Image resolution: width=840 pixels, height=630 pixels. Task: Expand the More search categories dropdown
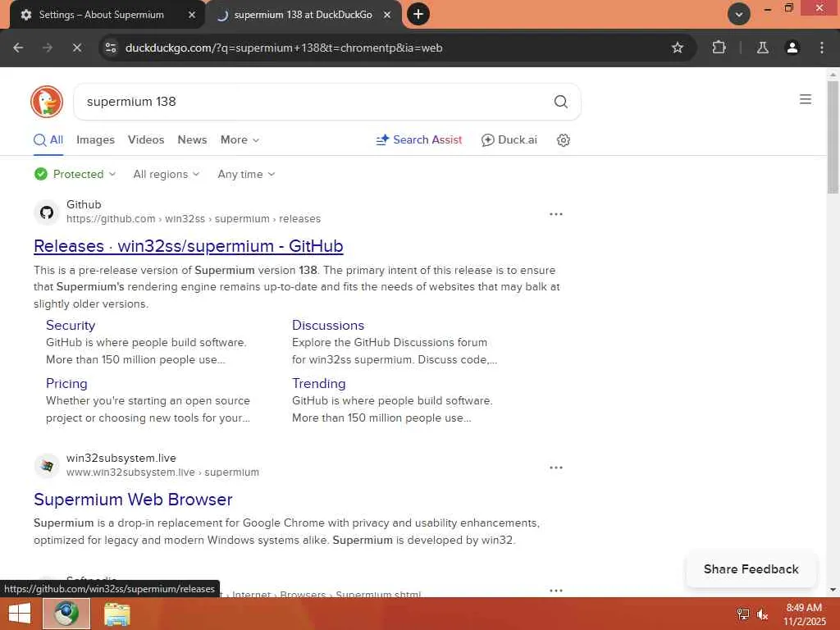pyautogui.click(x=240, y=139)
